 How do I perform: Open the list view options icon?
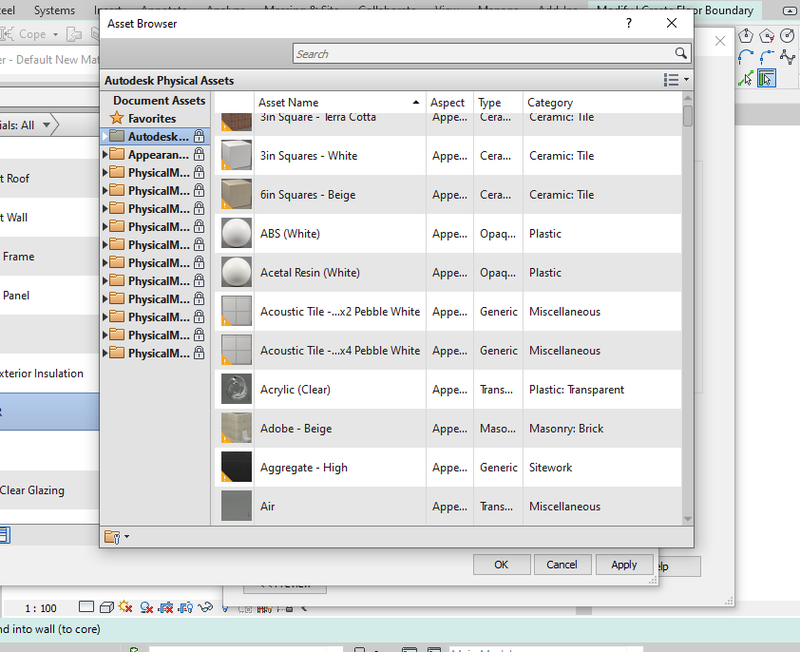tap(671, 80)
